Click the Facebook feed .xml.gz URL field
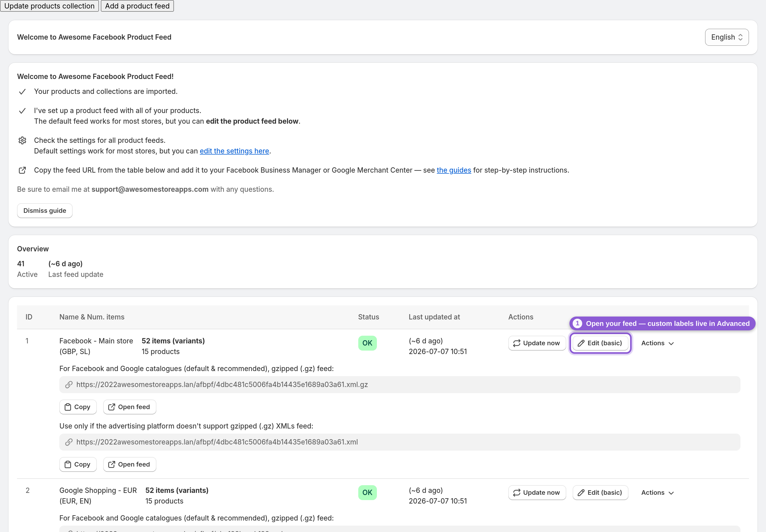This screenshot has height=532, width=766. [400, 385]
